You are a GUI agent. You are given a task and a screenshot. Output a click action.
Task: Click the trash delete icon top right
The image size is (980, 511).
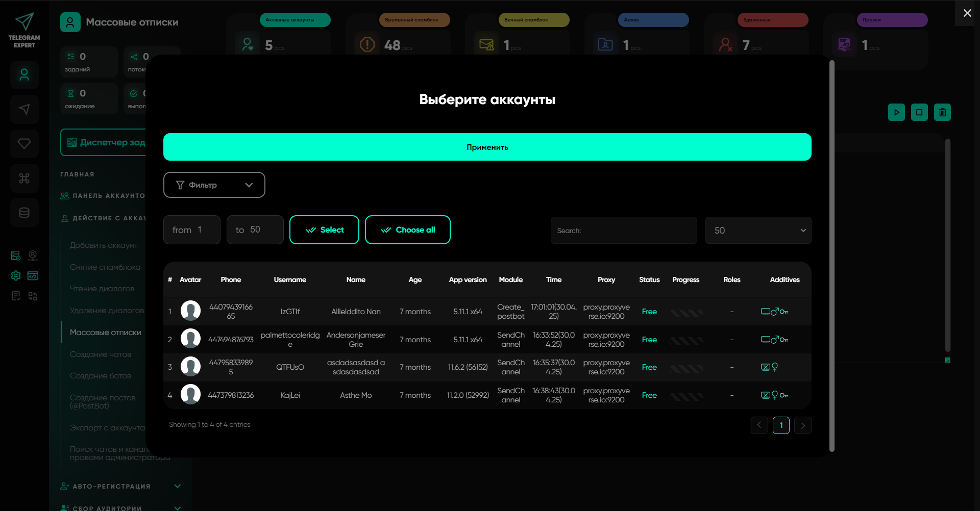click(x=942, y=112)
